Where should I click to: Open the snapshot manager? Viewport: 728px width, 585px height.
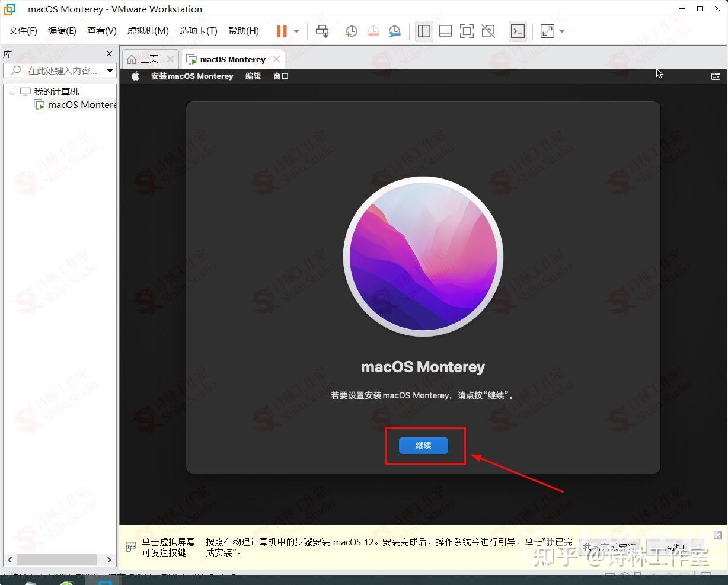[394, 31]
